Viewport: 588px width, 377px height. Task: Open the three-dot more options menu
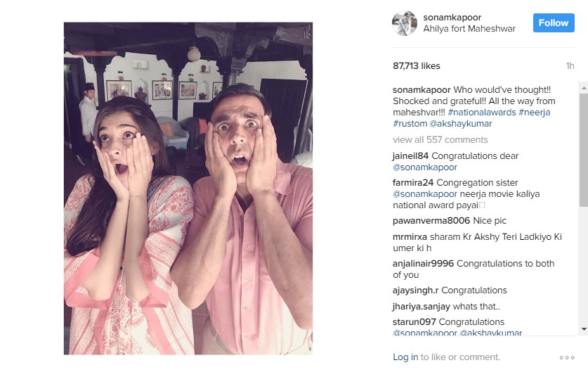click(567, 357)
